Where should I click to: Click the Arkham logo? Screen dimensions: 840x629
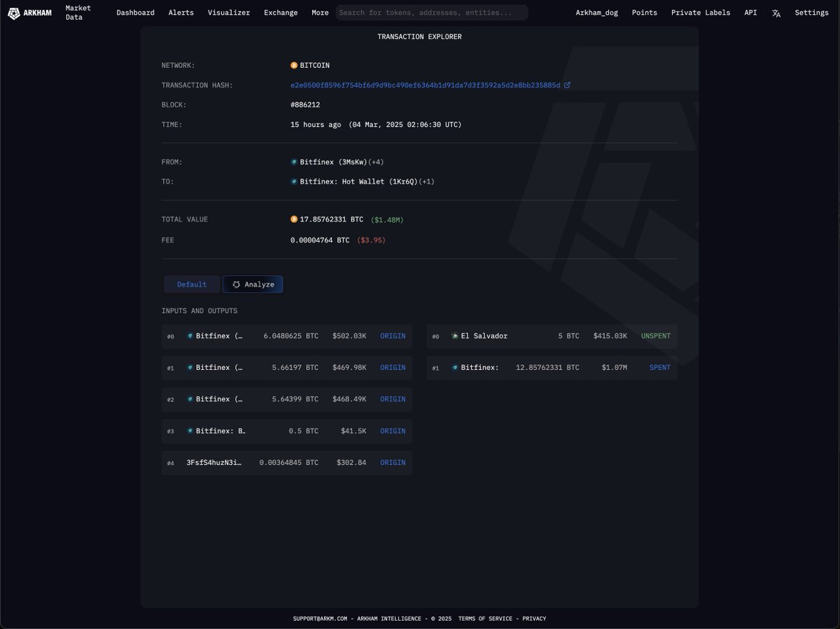pos(14,13)
